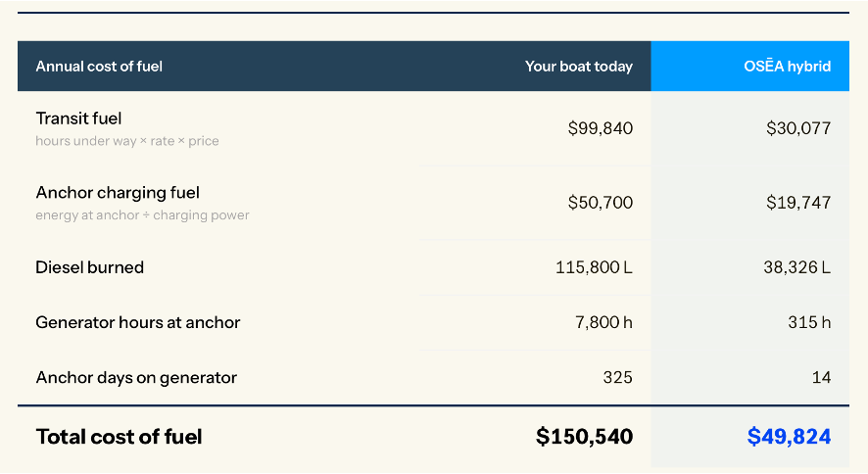Click the 38,326 L hybrid diesel value
The image size is (868, 474).
click(797, 267)
